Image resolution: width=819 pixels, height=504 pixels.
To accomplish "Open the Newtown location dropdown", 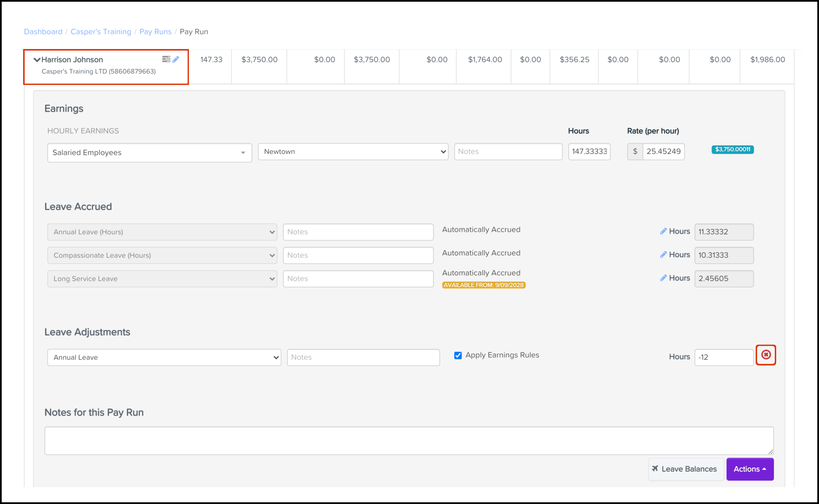I will pyautogui.click(x=353, y=152).
